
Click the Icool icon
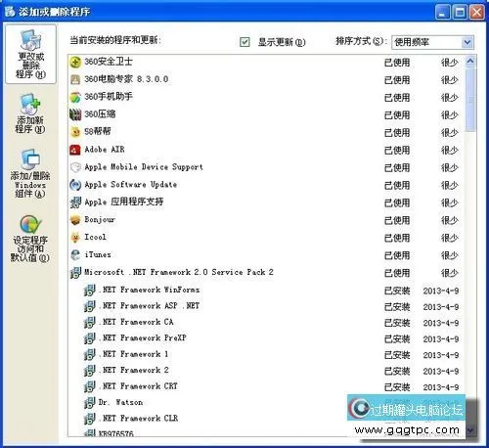(75, 237)
